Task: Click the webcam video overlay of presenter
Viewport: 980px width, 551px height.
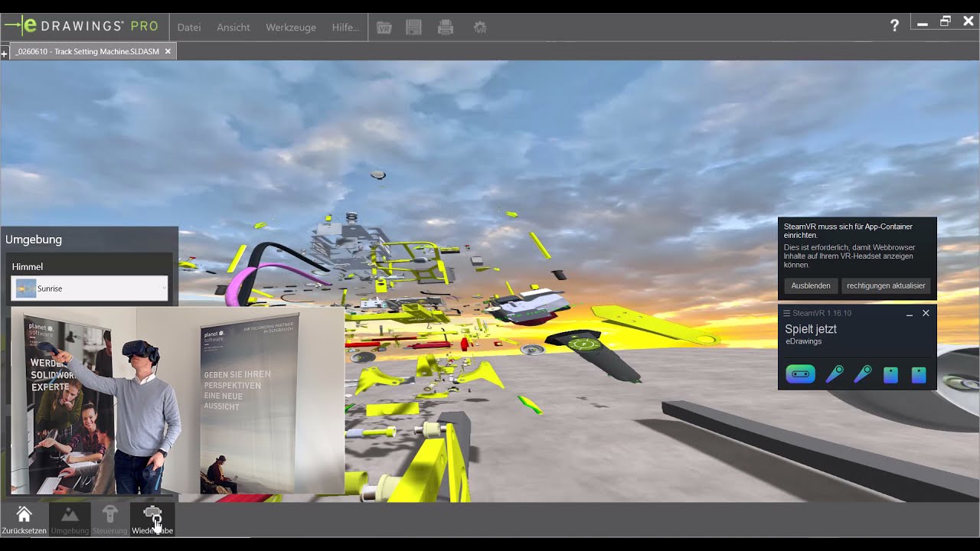Action: coord(177,400)
